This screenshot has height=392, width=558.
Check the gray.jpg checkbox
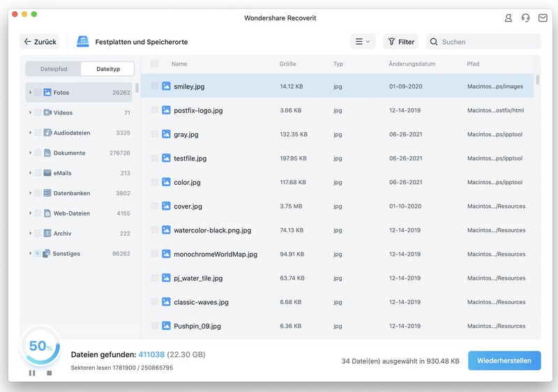pyautogui.click(x=154, y=134)
